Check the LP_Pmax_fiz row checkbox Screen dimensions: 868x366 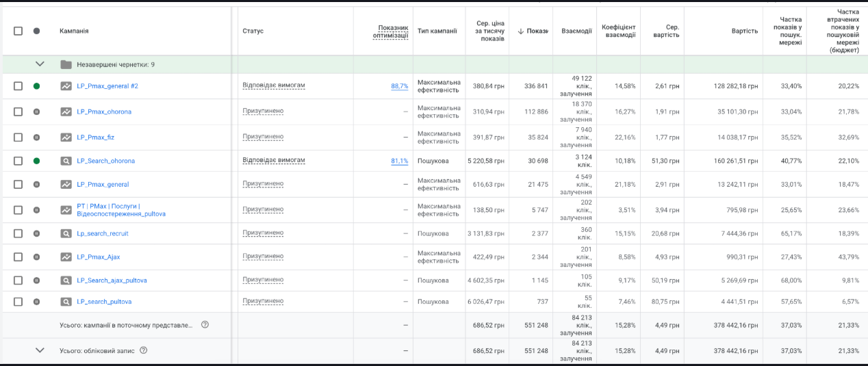coord(18,138)
